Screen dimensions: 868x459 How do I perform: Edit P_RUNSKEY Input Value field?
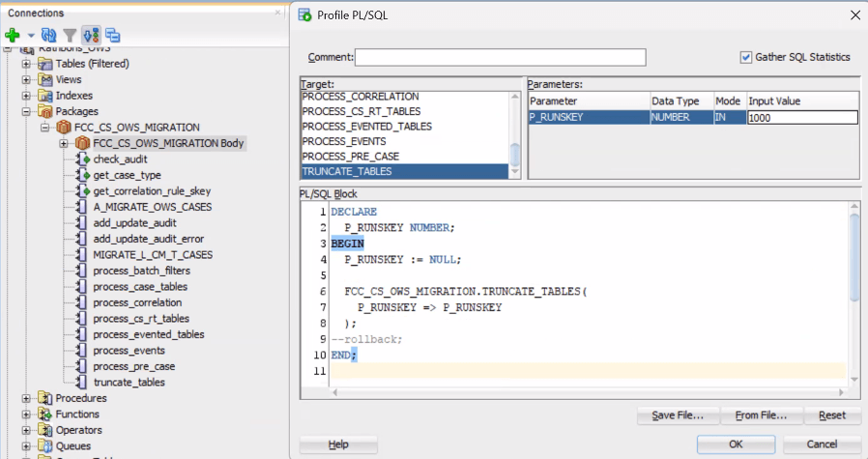point(802,117)
